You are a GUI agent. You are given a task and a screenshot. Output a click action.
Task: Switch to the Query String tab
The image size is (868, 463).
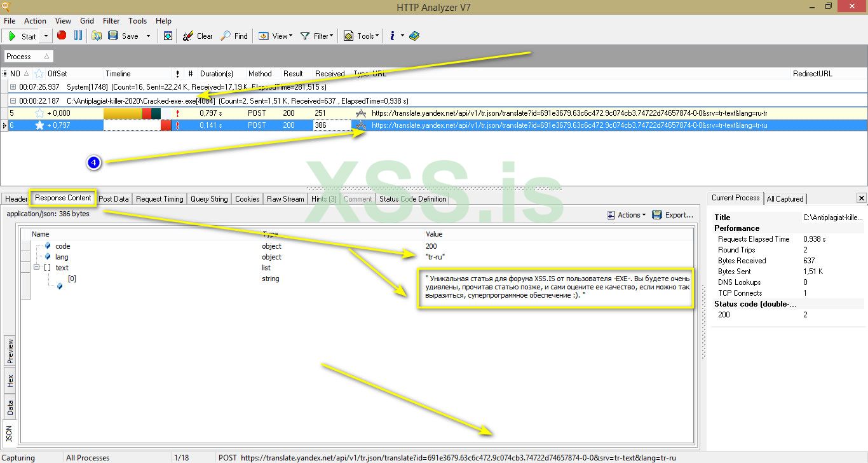[x=209, y=199]
